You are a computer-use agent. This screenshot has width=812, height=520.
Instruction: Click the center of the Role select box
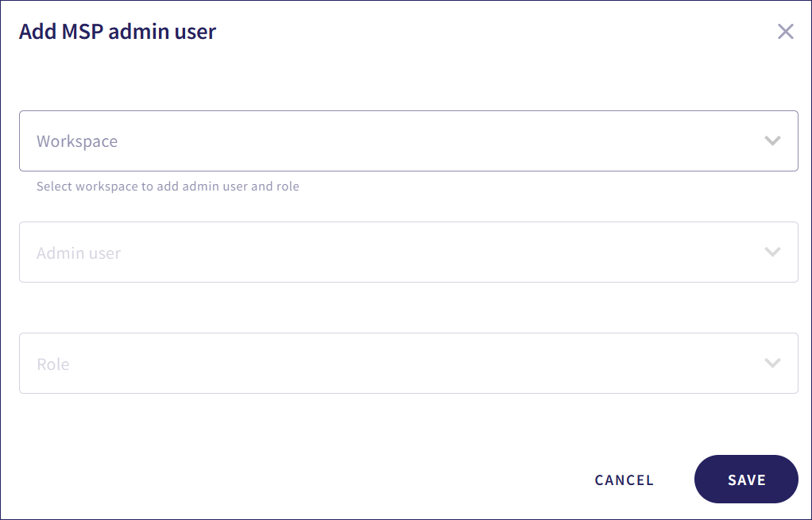[x=408, y=364]
